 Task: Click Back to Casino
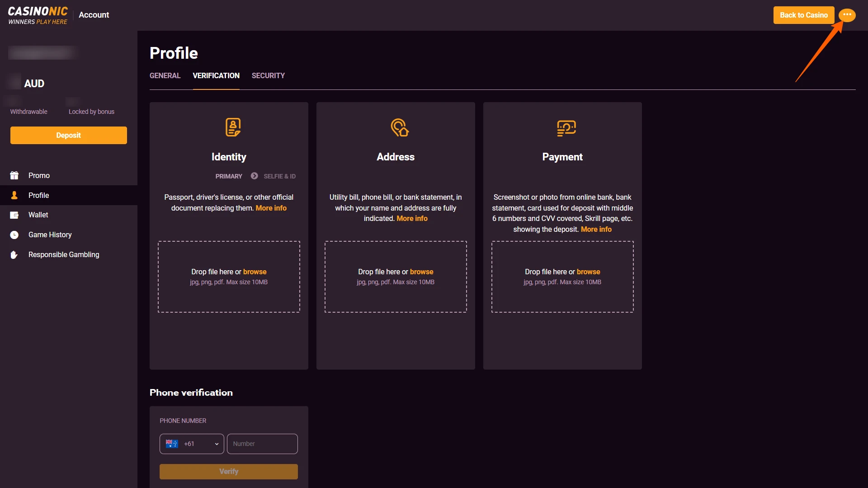tap(804, 15)
